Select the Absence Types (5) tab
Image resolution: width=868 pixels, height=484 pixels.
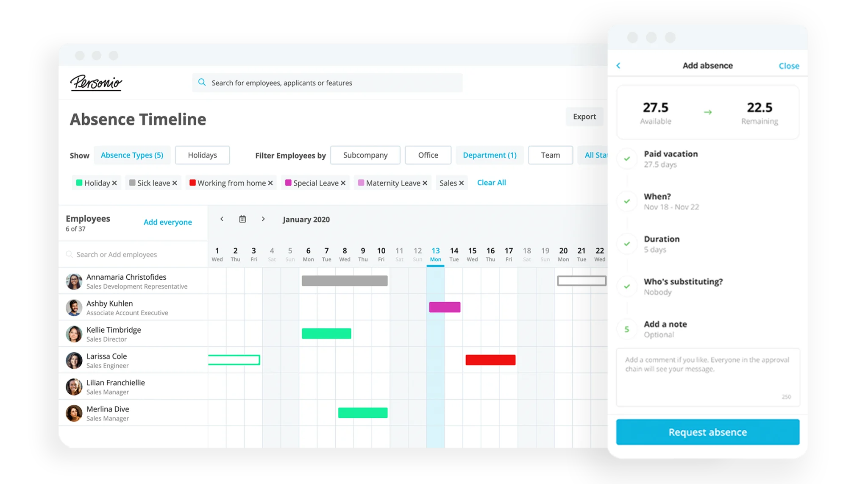[132, 155]
